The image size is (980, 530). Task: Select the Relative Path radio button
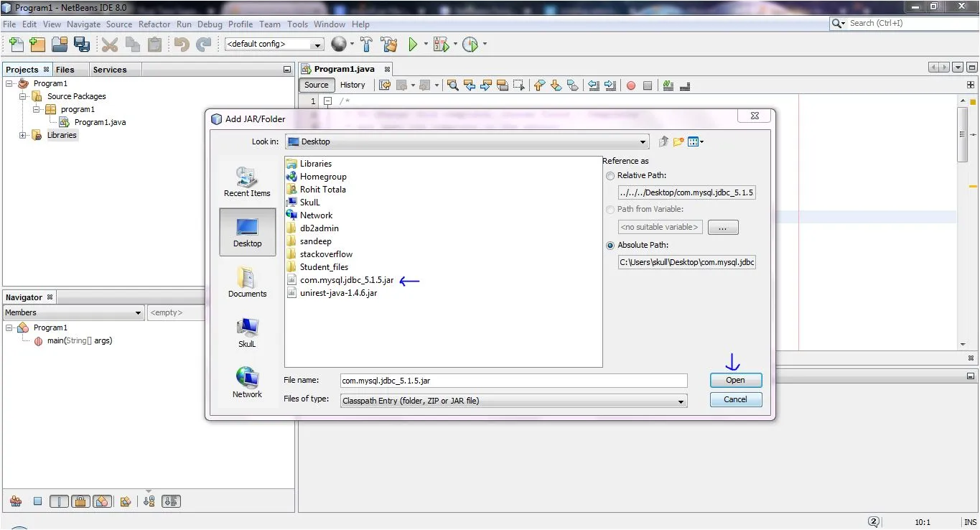point(610,176)
